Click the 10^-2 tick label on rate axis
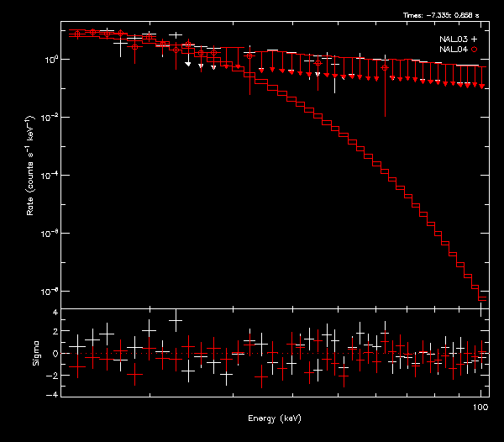The image size is (504, 442). click(50, 118)
